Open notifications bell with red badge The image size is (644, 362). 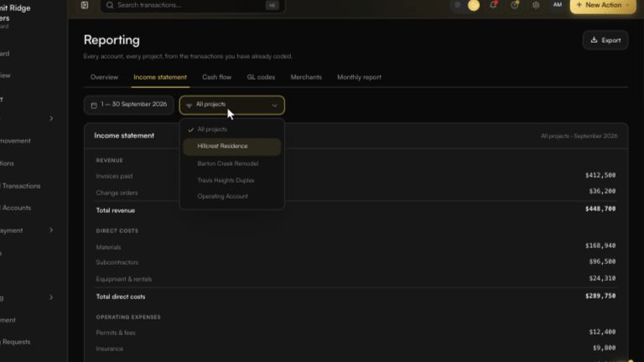pos(493,5)
